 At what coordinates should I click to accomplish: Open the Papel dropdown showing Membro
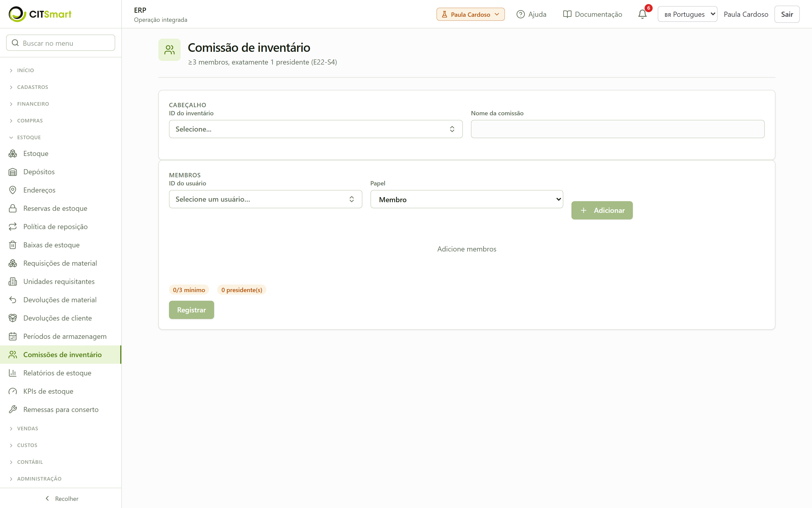[x=466, y=200]
